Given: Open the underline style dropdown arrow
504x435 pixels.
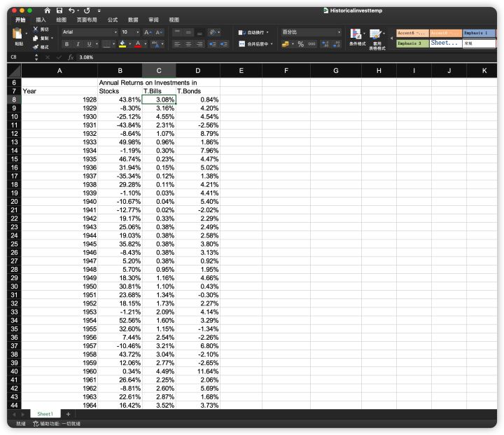Looking at the screenshot, I should coord(97,44).
